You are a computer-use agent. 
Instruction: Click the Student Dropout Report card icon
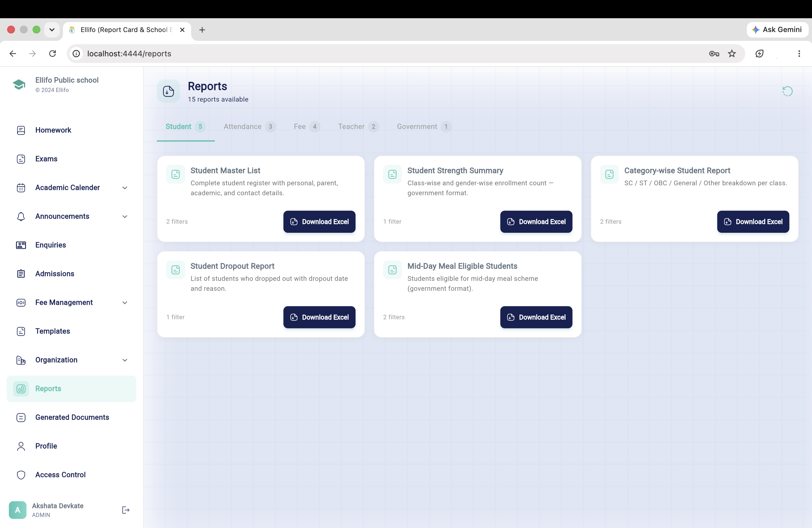(x=175, y=270)
